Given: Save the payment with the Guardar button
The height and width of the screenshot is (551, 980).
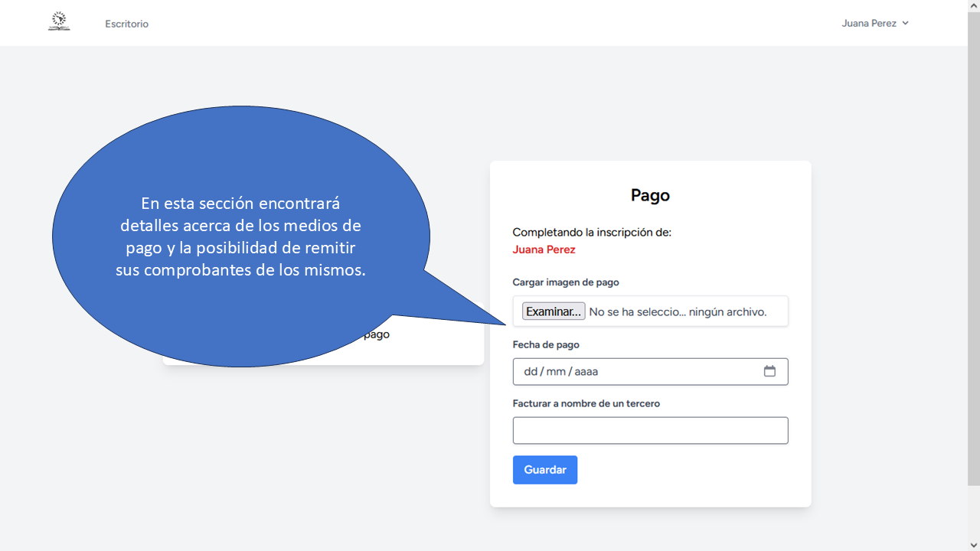Looking at the screenshot, I should point(544,470).
